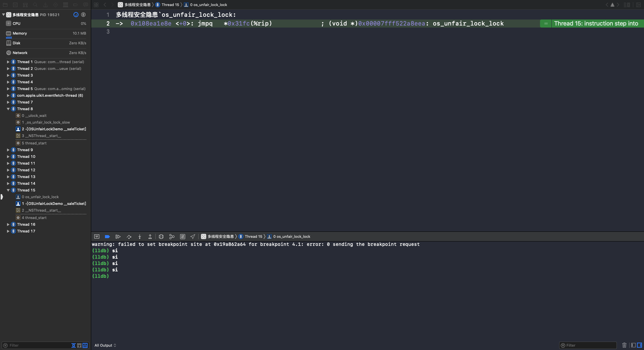Image resolution: width=644 pixels, height=350 pixels.
Task: Expand Thread 16 disclosure triangle
Action: tap(8, 224)
